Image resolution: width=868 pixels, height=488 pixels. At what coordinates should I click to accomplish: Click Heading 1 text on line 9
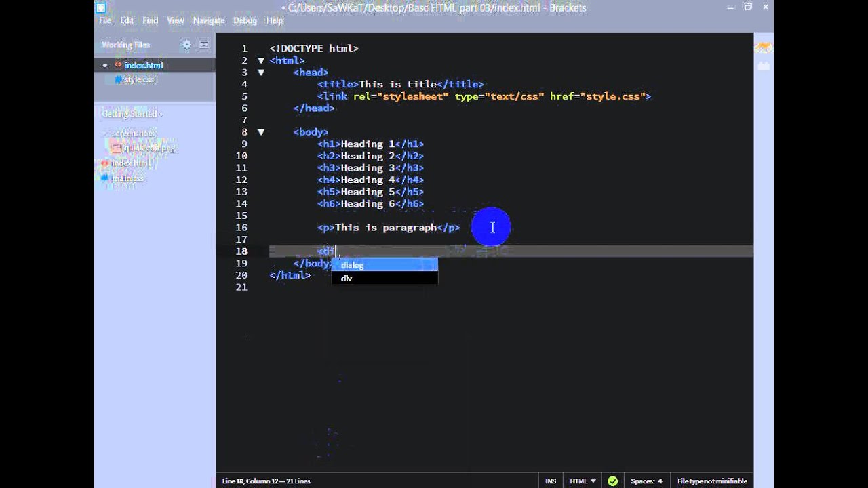click(x=368, y=144)
